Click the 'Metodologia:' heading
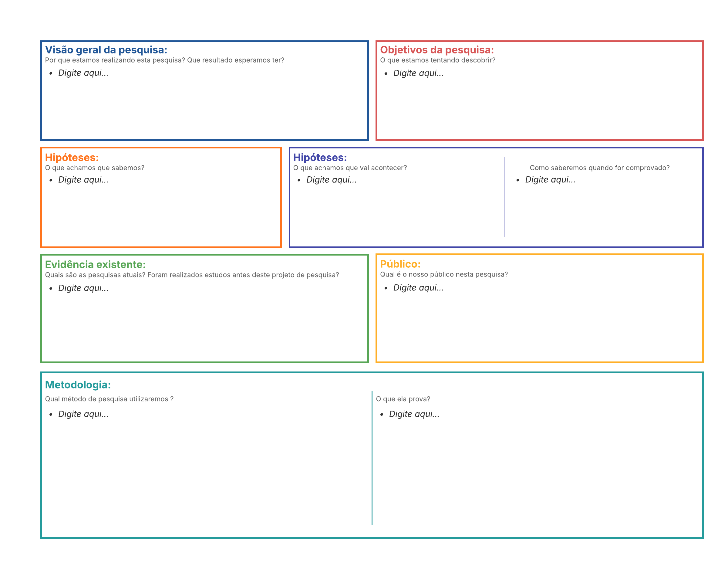 (78, 385)
